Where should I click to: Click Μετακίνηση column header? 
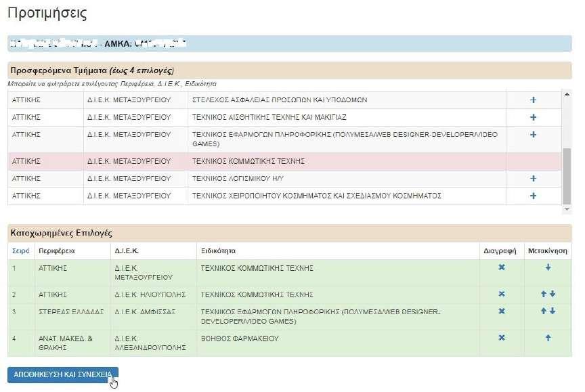[x=548, y=251]
